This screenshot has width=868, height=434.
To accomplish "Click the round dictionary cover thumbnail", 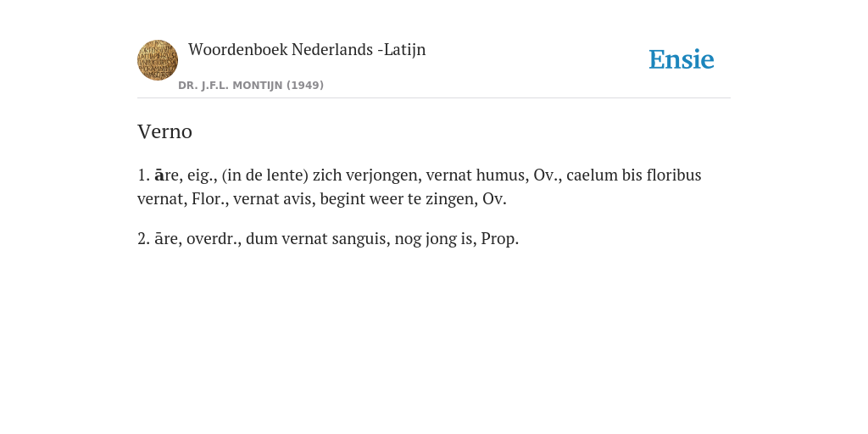I will [x=158, y=60].
